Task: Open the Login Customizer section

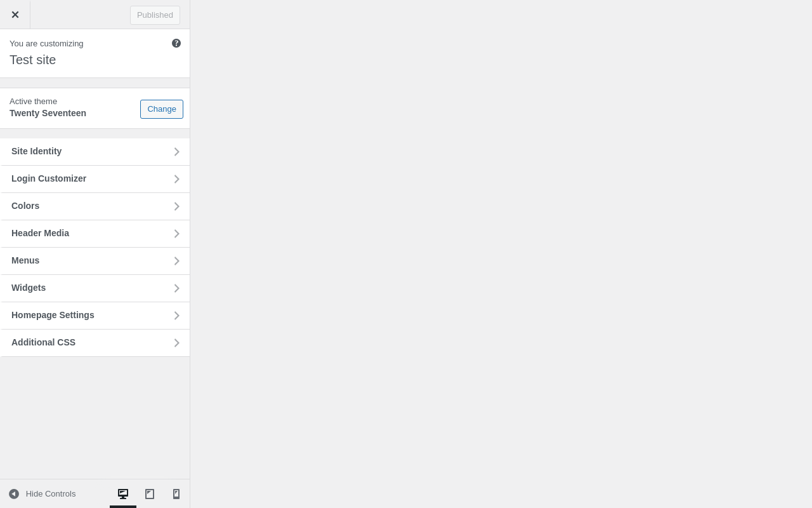Action: 95,179
